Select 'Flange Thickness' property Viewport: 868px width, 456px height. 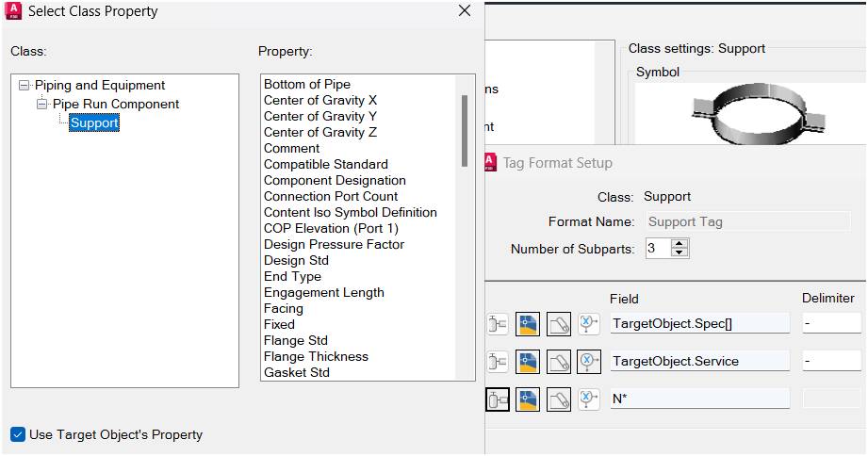[x=316, y=357]
